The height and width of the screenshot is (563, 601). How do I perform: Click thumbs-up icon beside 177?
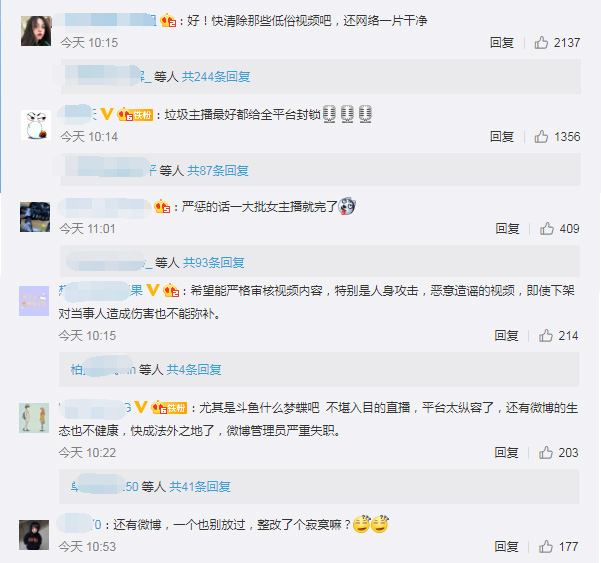pyautogui.click(x=545, y=547)
